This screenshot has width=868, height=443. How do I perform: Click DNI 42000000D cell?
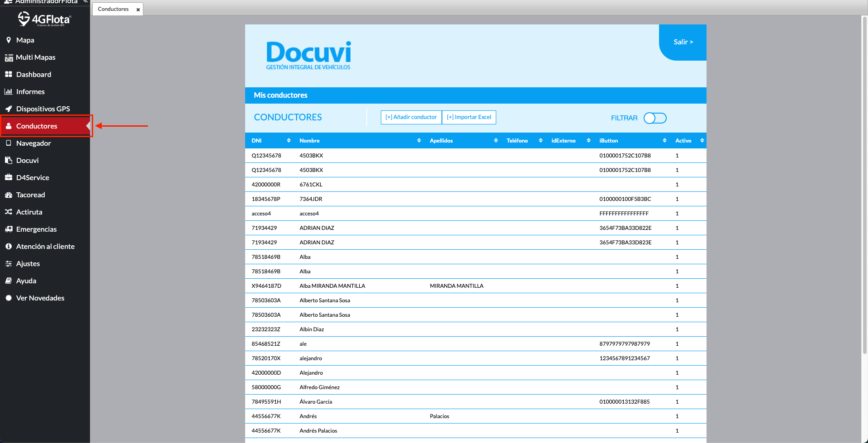click(266, 373)
